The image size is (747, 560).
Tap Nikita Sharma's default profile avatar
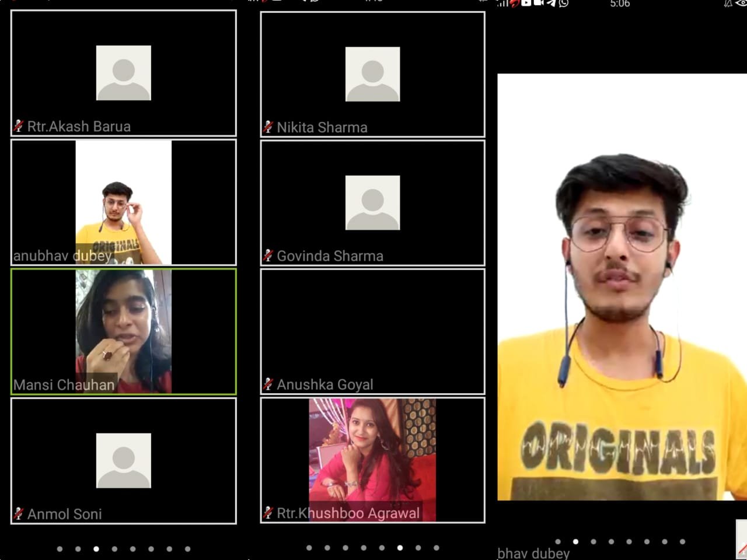pos(372,74)
